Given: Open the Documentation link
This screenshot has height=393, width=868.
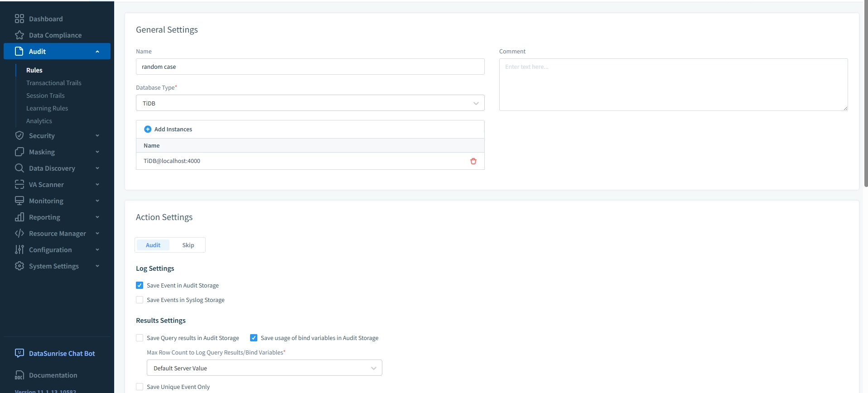Looking at the screenshot, I should point(53,375).
